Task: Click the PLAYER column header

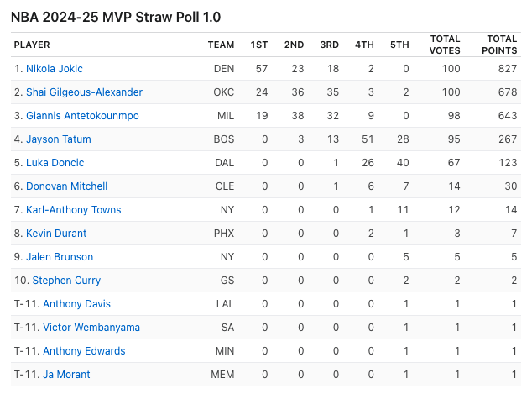Action: (x=32, y=45)
